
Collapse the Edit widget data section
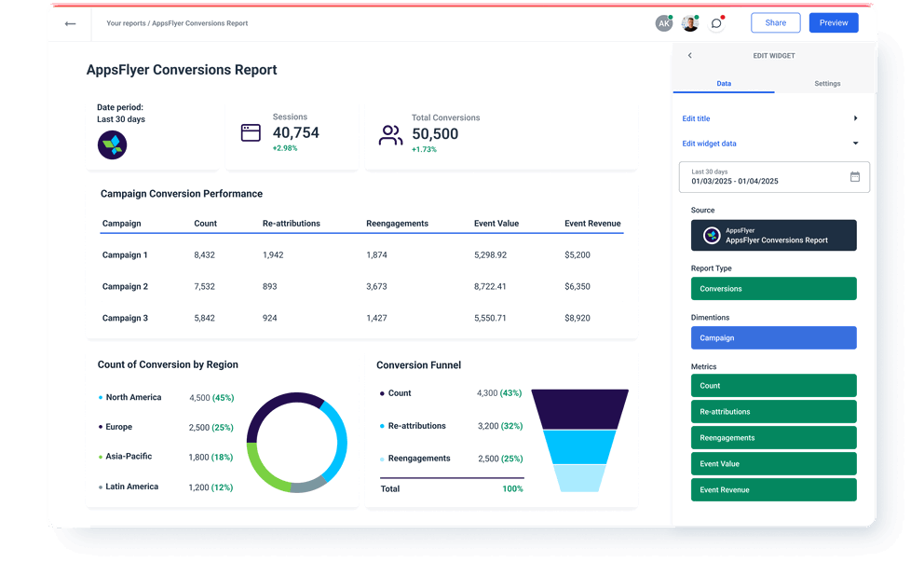773,143
